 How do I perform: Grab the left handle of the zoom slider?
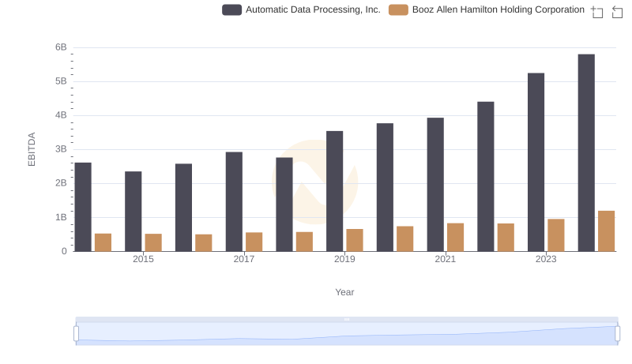[76, 333]
